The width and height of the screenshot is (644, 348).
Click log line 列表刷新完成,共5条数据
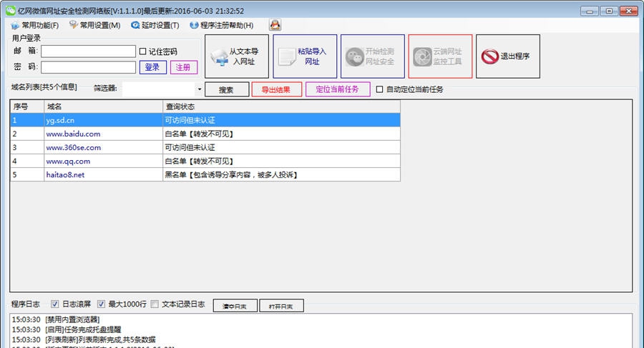[84, 340]
